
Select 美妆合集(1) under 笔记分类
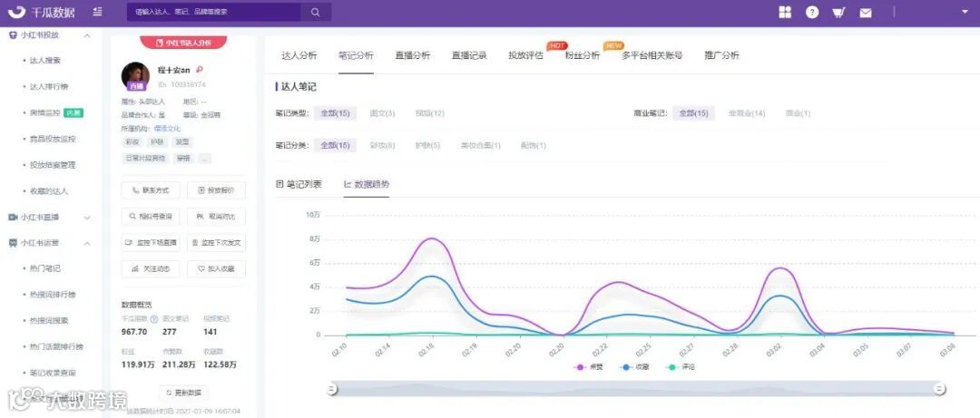481,145
